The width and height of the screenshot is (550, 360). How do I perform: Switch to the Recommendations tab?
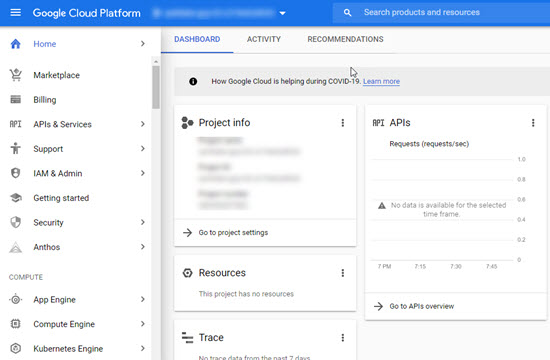tap(346, 39)
